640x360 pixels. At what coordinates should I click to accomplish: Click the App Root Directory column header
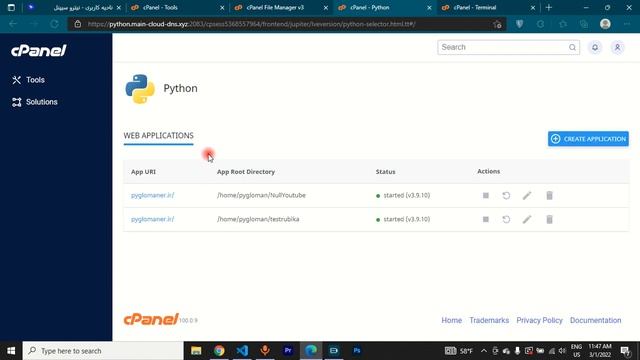pos(246,172)
